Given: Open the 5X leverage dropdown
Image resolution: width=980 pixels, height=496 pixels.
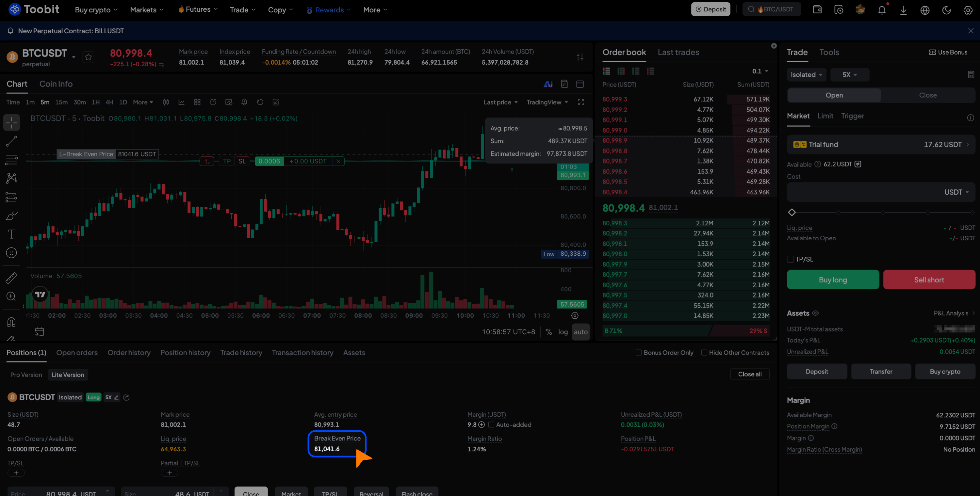Looking at the screenshot, I should pyautogui.click(x=850, y=74).
